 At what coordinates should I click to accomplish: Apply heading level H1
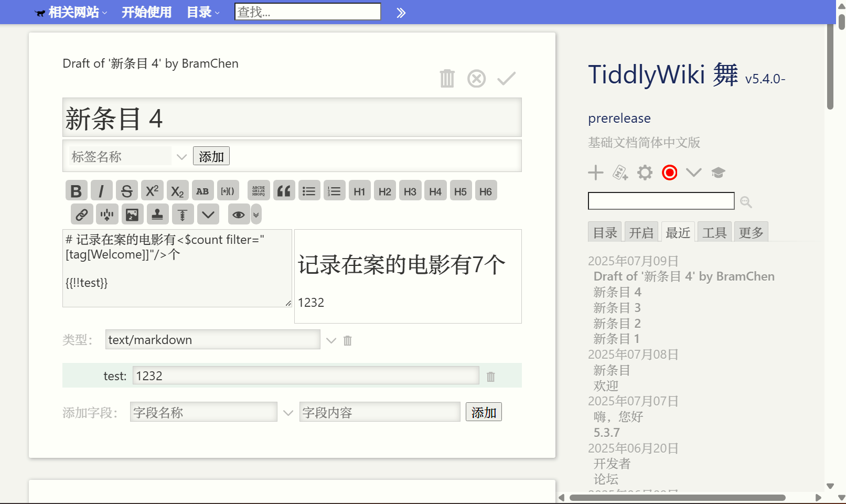point(359,191)
